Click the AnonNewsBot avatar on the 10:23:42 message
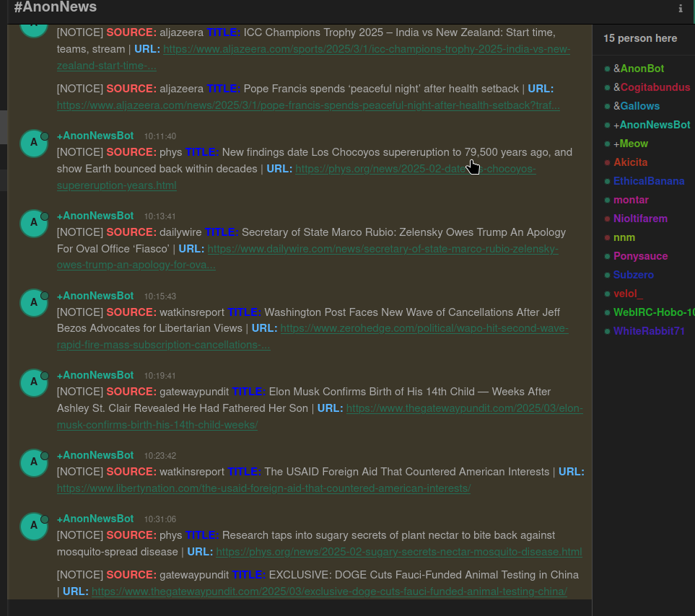The width and height of the screenshot is (695, 616). click(x=34, y=463)
